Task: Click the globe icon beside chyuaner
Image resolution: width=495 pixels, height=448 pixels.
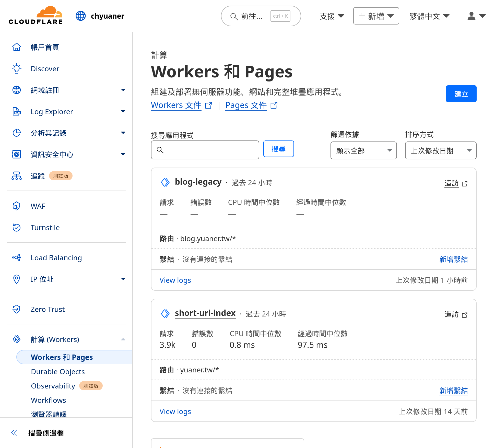Action: (x=81, y=16)
